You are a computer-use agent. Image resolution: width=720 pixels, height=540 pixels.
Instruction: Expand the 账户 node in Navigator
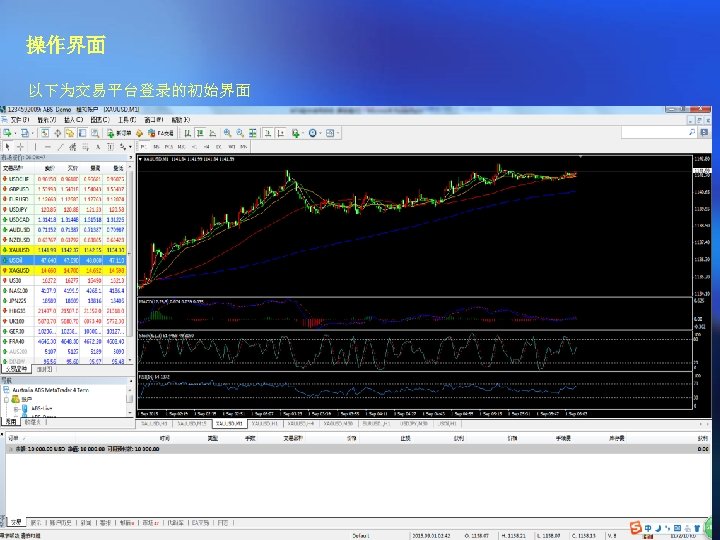click(6, 399)
